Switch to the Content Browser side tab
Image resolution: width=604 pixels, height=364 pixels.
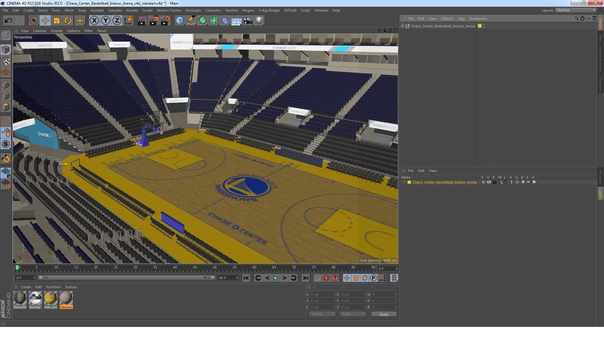[x=600, y=58]
